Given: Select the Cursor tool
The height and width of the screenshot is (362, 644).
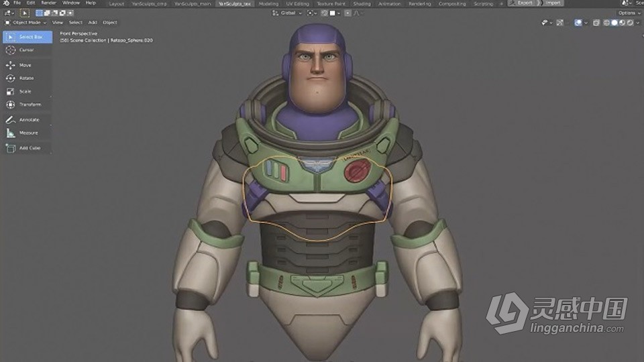Looking at the screenshot, I should point(28,50).
